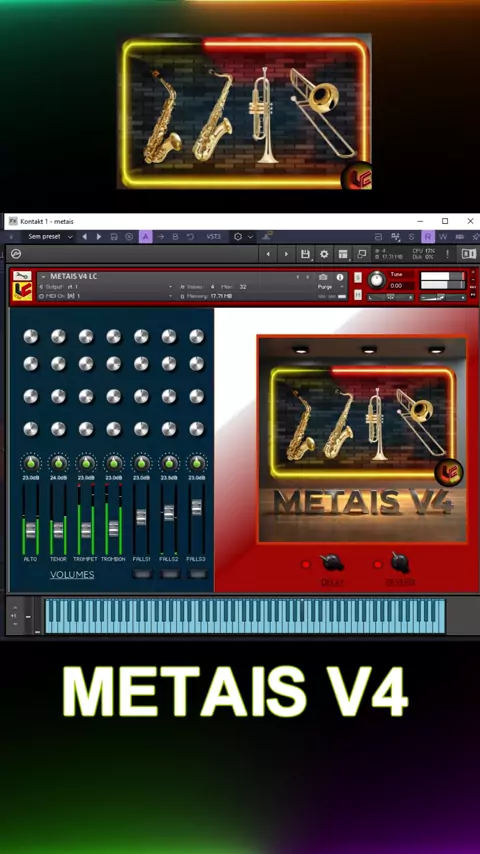Open Kontakt save menu disk icon
Viewport: 480px width, 854px height.
coord(306,254)
